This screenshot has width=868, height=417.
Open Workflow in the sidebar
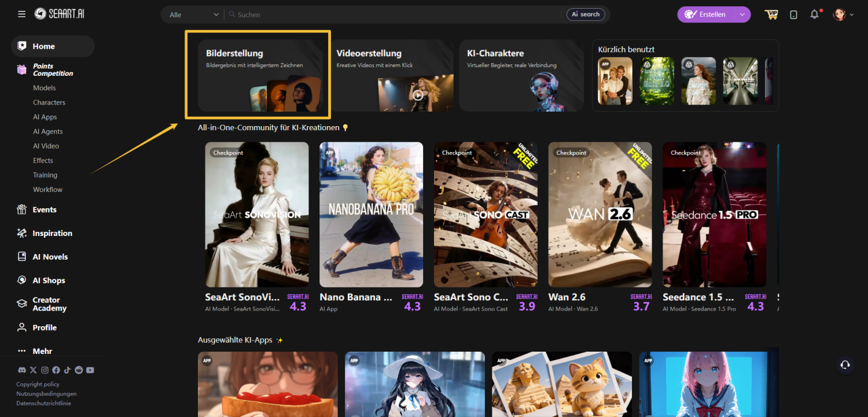[x=47, y=190]
